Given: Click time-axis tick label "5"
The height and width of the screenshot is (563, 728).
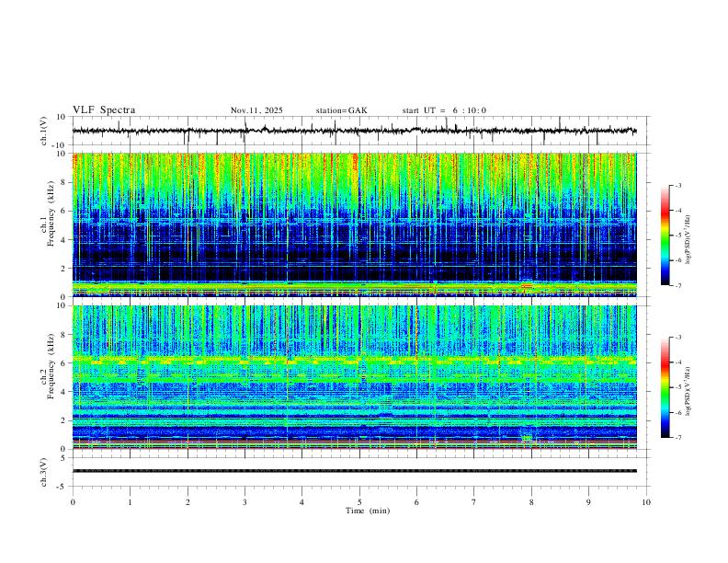Looking at the screenshot, I should click(x=359, y=502).
